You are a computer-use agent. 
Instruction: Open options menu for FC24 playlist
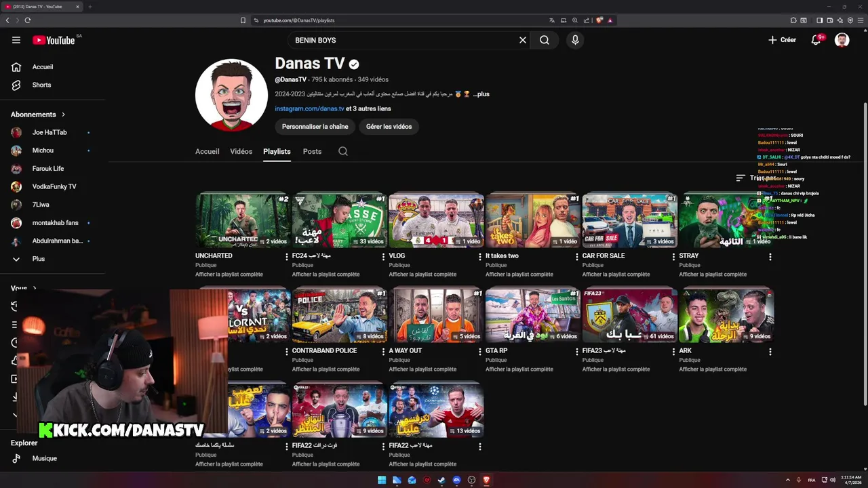(383, 257)
